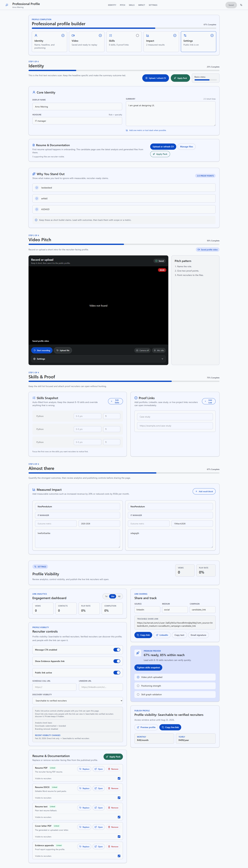Click the rocket icon in Premium Preview card
248x868 pixels.
[x=138, y=653]
